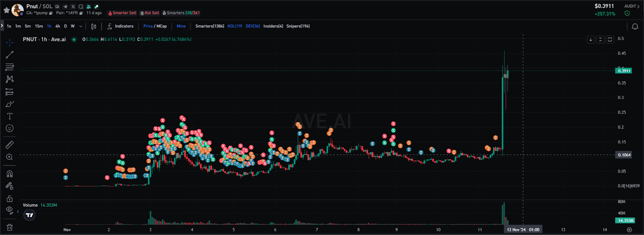
Task: Toggle the green market status dot
Action: [74, 39]
